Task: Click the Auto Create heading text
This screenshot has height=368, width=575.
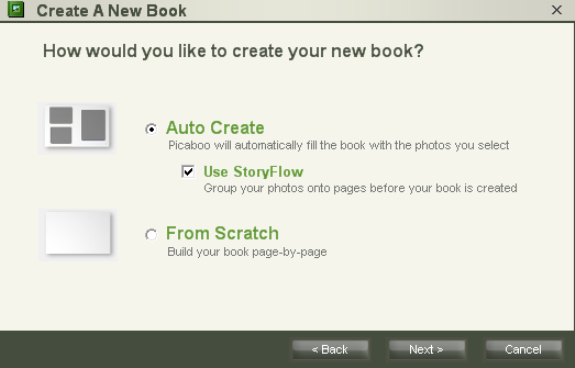Action: (x=215, y=128)
